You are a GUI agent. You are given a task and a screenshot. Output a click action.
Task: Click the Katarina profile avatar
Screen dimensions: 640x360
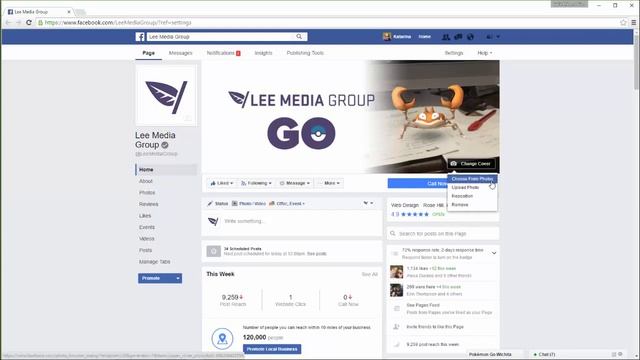pos(387,37)
